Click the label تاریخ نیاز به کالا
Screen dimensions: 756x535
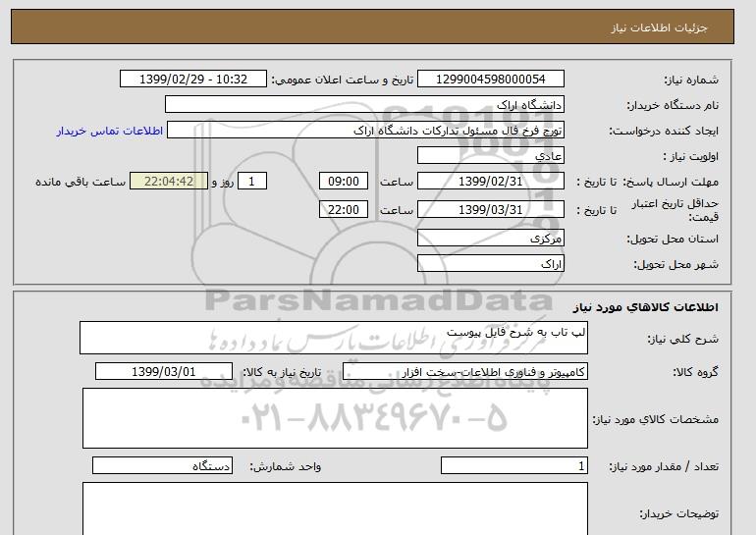point(282,372)
